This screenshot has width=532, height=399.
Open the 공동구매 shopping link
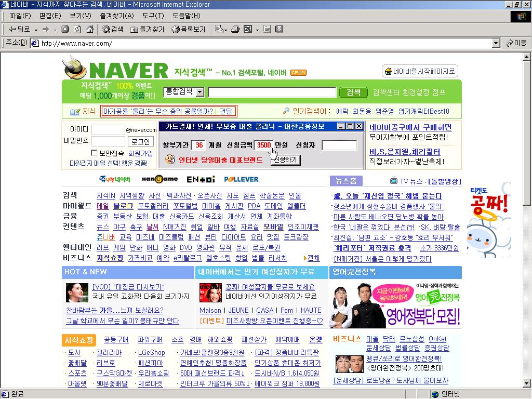click(x=116, y=340)
